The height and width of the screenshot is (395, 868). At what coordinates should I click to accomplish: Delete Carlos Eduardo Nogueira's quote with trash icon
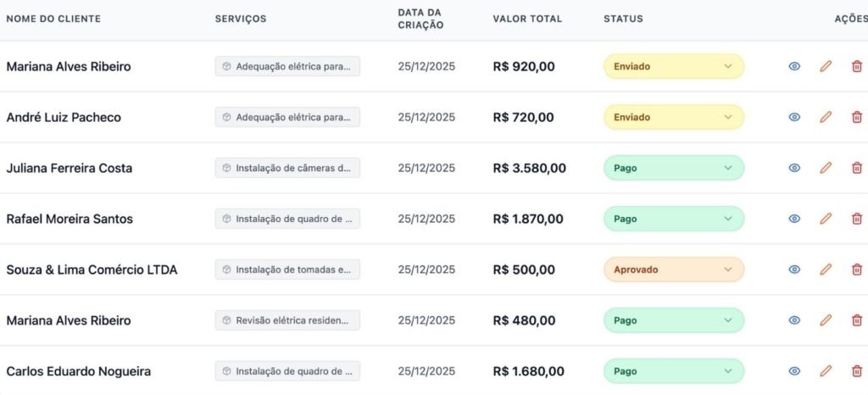[856, 371]
